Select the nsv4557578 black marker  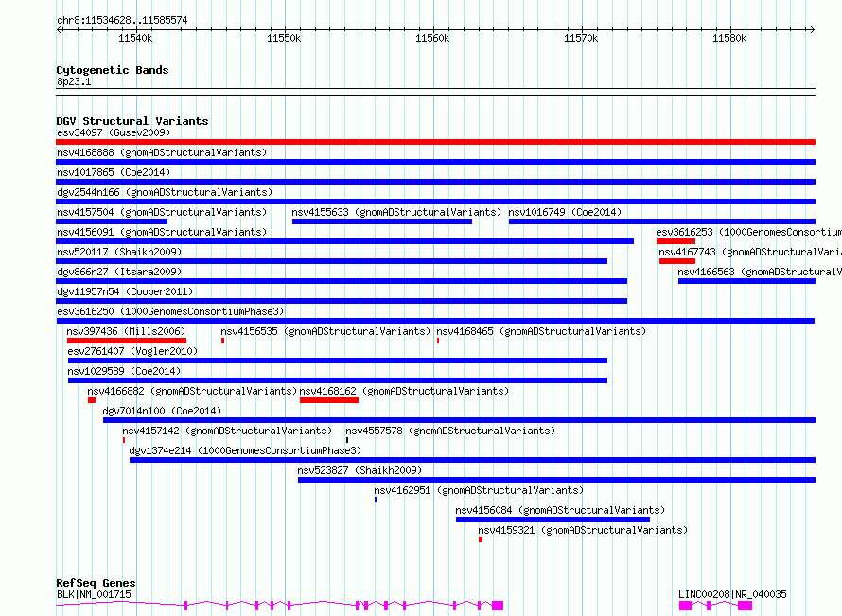pyautogui.click(x=347, y=440)
